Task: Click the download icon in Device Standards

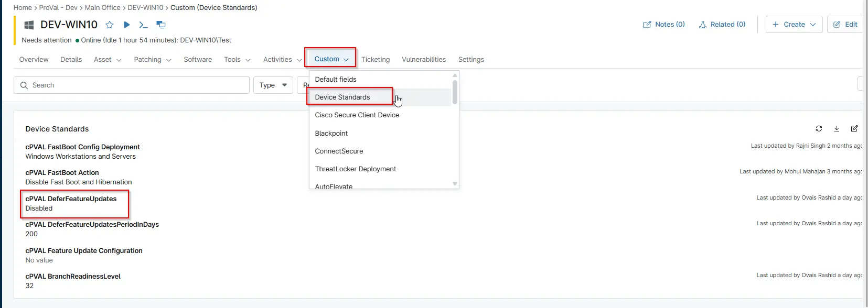Action: [837, 128]
